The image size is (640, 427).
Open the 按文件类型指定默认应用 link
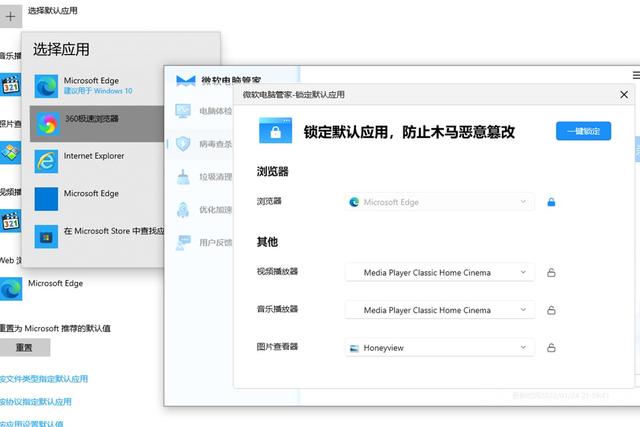pos(44,379)
